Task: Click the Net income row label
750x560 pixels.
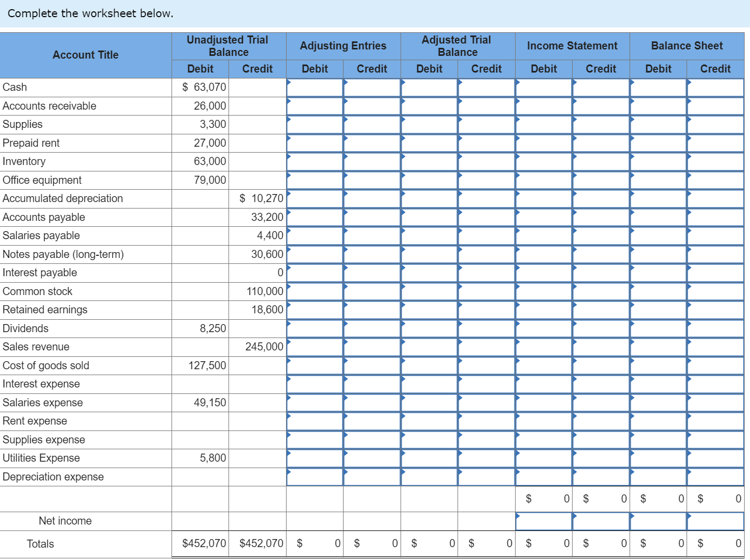Action: point(65,521)
